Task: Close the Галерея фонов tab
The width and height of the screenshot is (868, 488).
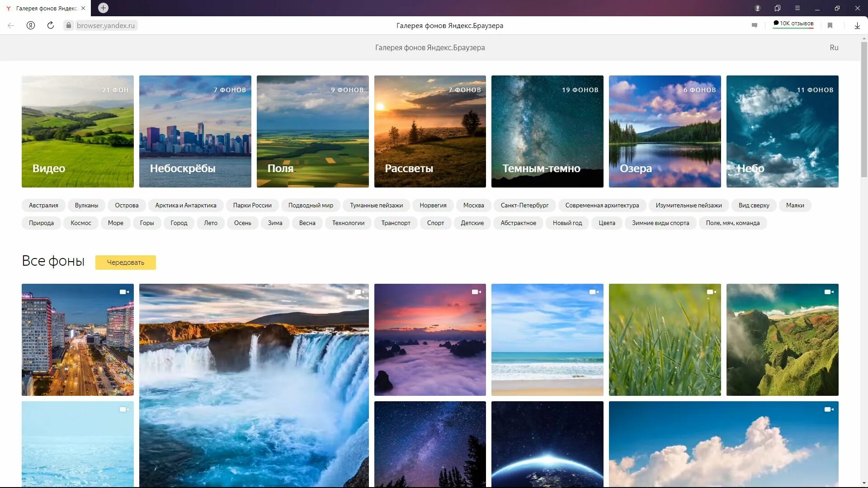Action: (x=83, y=8)
